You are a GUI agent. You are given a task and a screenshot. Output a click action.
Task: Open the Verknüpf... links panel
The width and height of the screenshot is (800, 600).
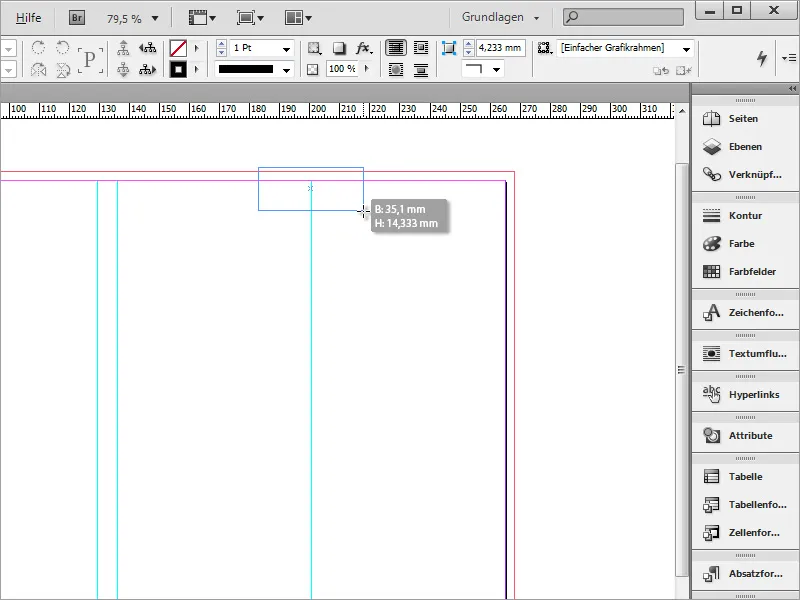click(745, 174)
